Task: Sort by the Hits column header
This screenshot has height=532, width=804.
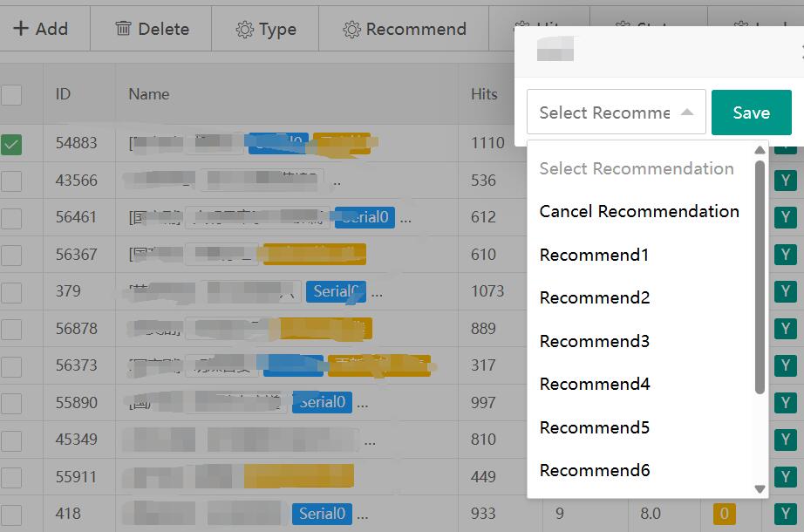Action: (484, 94)
